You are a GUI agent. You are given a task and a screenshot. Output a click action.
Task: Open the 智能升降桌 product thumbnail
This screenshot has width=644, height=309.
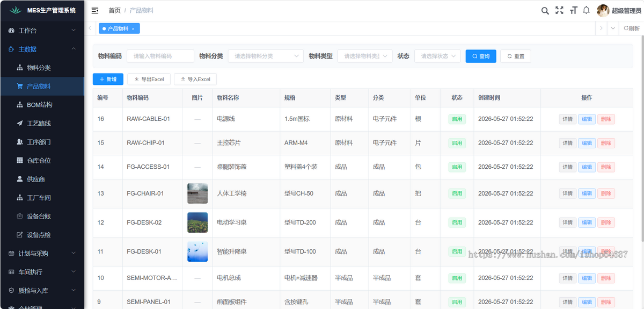pyautogui.click(x=197, y=251)
